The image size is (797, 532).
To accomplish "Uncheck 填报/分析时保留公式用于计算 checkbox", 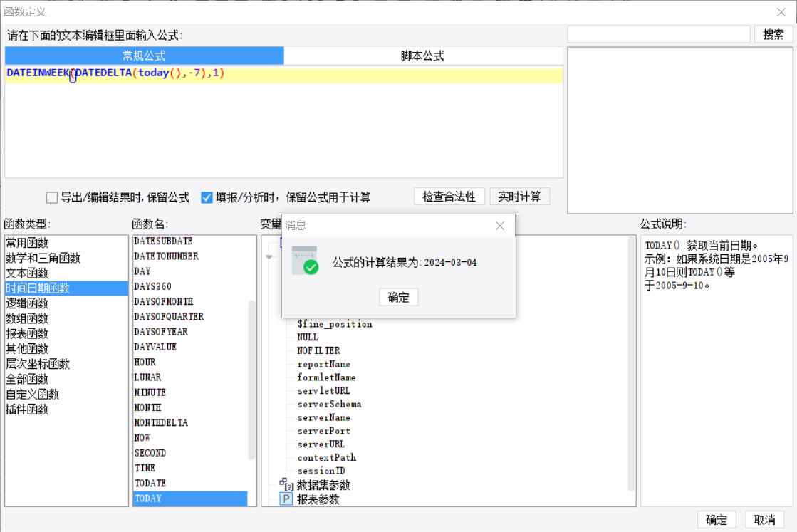I will (207, 197).
